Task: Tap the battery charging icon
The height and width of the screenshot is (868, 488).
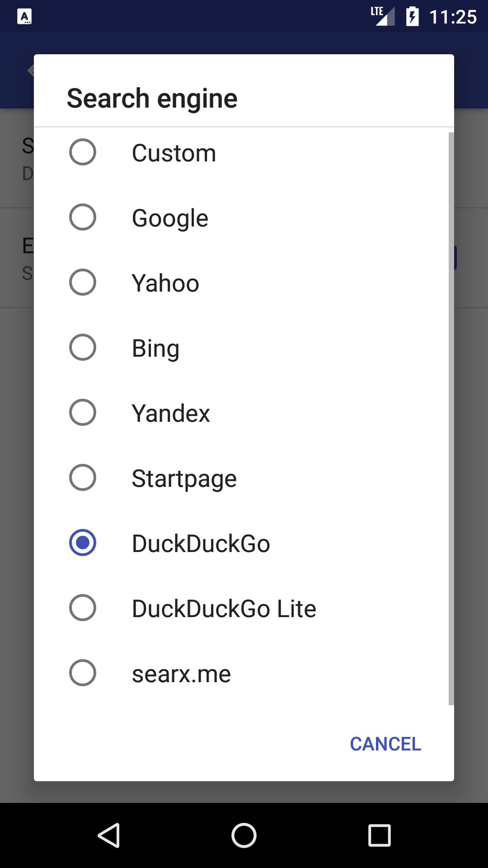Action: coord(412,17)
